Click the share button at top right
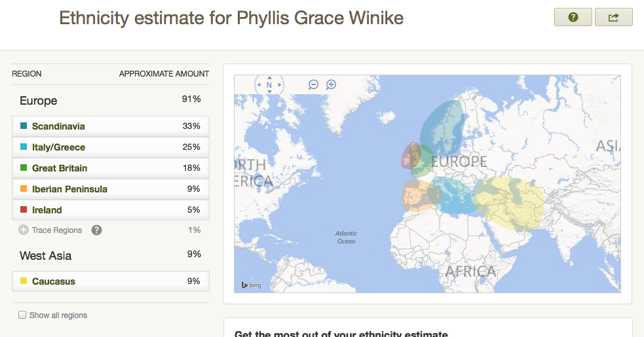Viewport: 644px width, 337px height. (613, 18)
